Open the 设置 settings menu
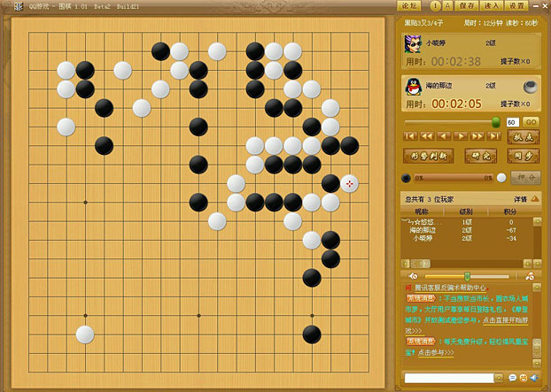Viewport: 551px width, 392px height. (x=517, y=6)
